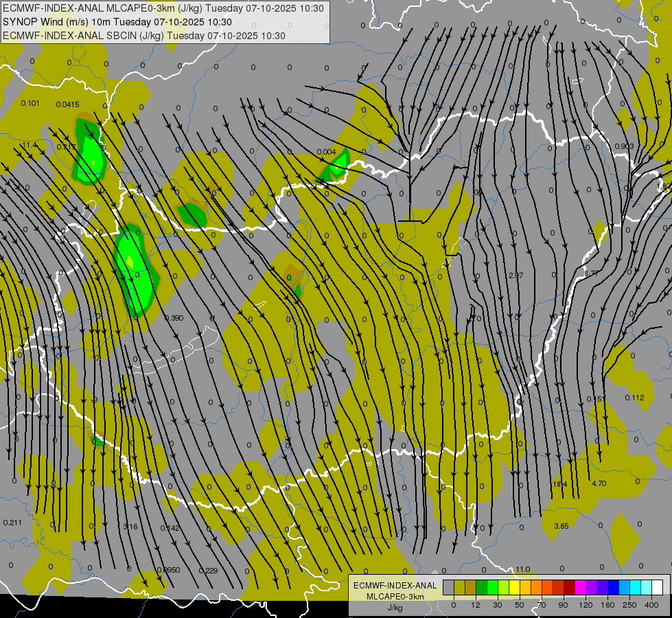Click the legend label 'MLCAPE0-3km'
Viewport: 672px width, 618px height.
click(x=395, y=597)
